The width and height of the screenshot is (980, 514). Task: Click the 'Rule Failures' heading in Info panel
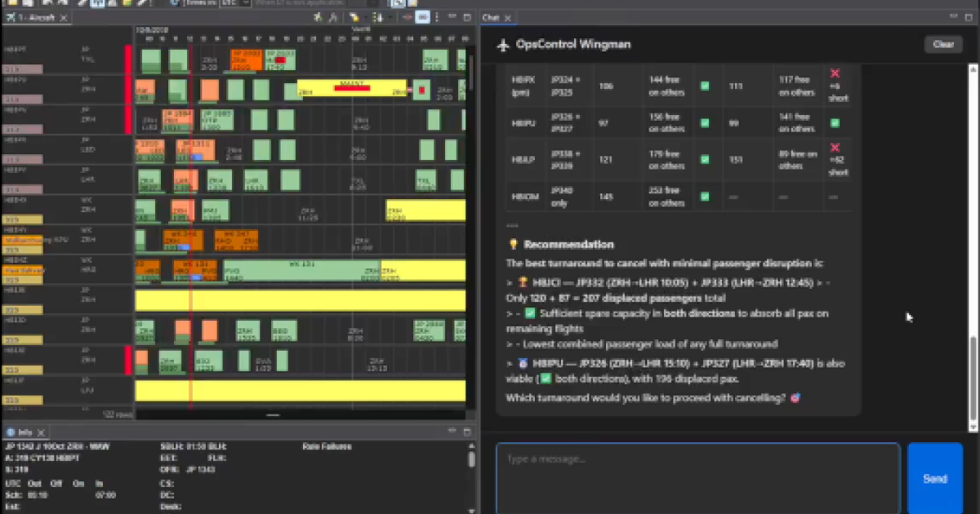[327, 446]
